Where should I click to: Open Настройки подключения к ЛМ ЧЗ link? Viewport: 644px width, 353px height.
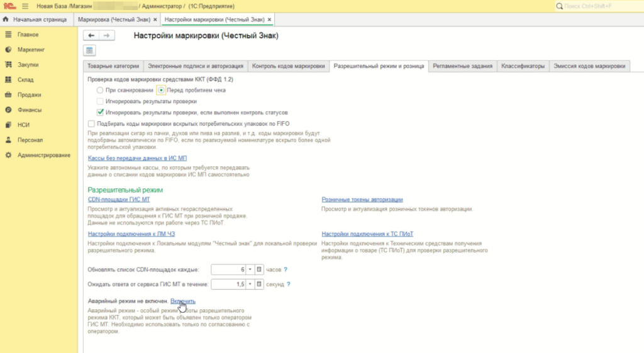[x=131, y=234]
